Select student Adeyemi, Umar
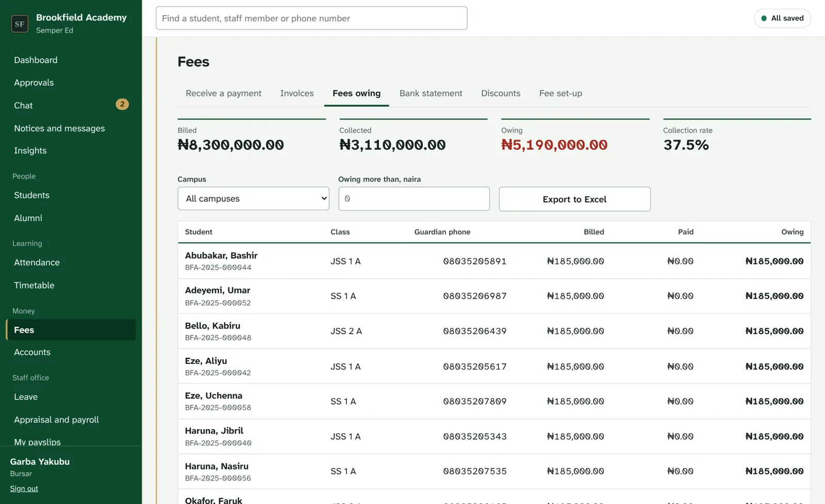 [218, 290]
